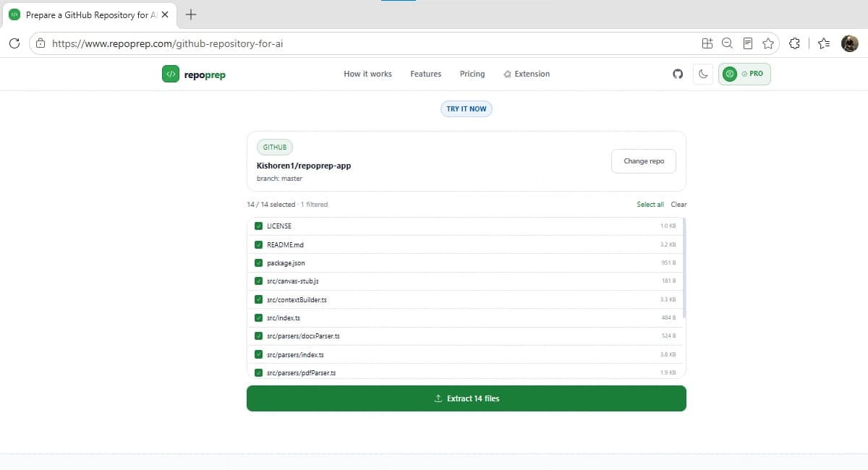
Task: Click the Clear link
Action: [678, 205]
